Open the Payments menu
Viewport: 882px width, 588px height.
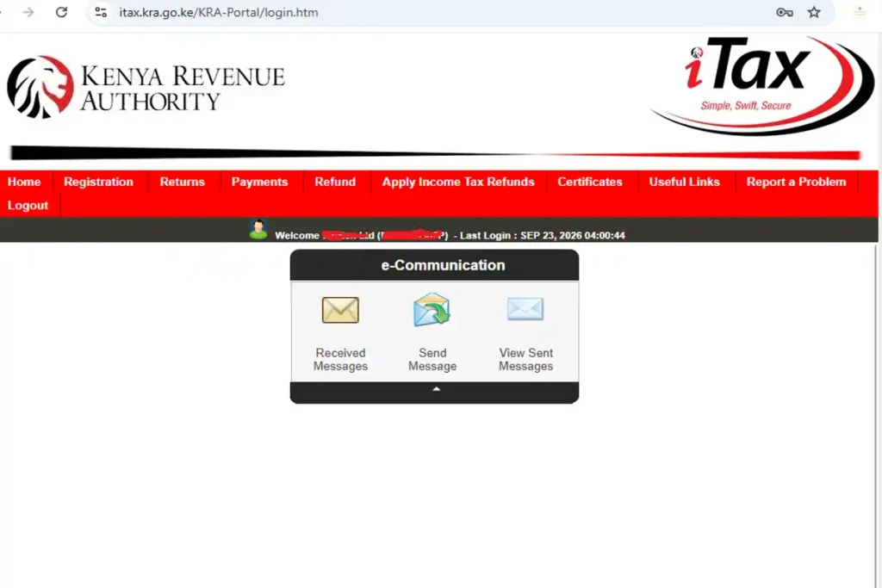tap(259, 182)
